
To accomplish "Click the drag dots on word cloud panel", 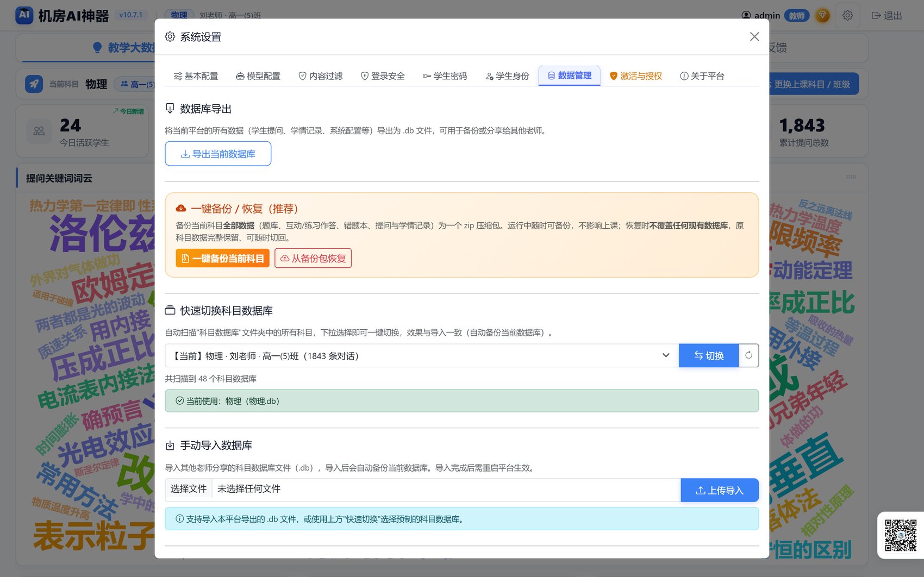I will coord(851,177).
